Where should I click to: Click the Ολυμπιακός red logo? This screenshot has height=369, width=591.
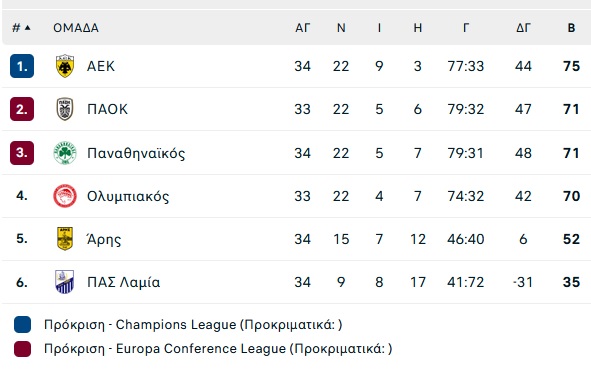(65, 196)
